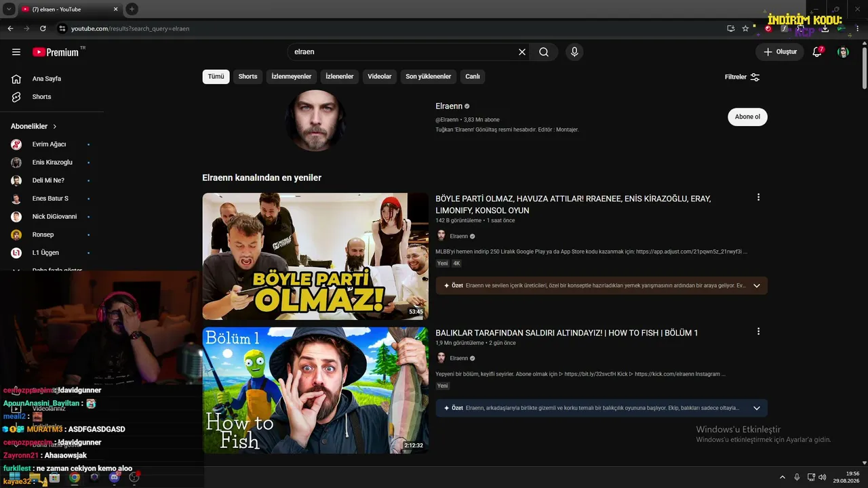Open the YouTube account avatar menu

click(x=843, y=52)
